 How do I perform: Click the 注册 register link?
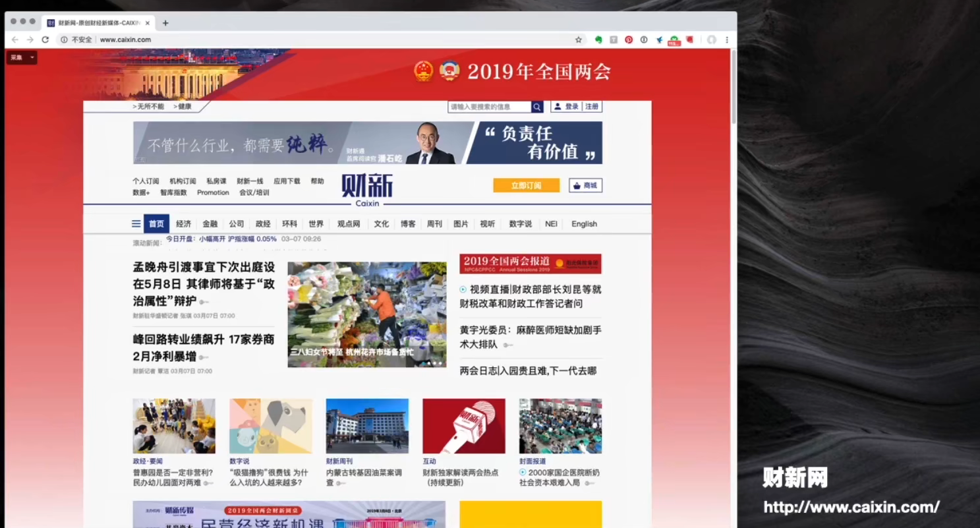click(592, 107)
